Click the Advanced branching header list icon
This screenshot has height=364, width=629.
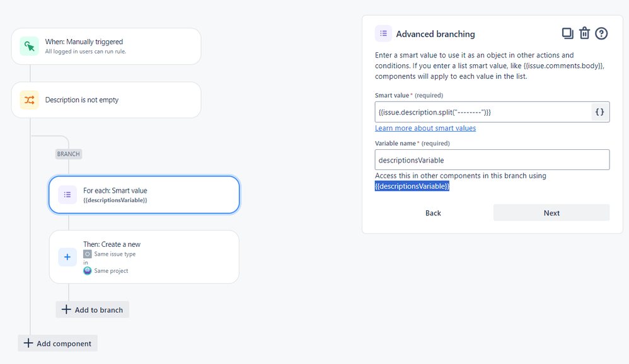[x=383, y=33]
